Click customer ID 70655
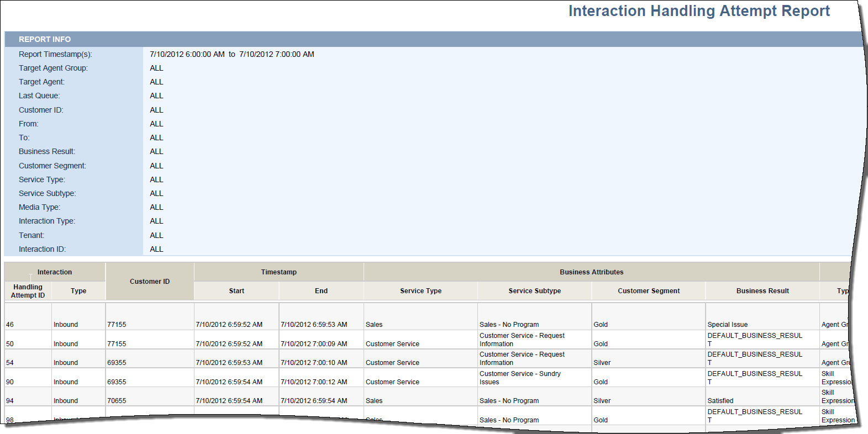The image size is (868, 434). (x=117, y=401)
